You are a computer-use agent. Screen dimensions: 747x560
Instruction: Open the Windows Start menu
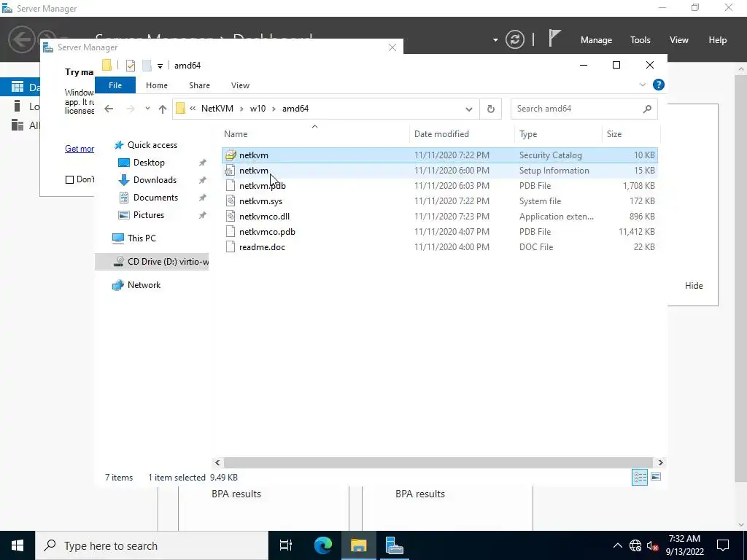click(18, 545)
